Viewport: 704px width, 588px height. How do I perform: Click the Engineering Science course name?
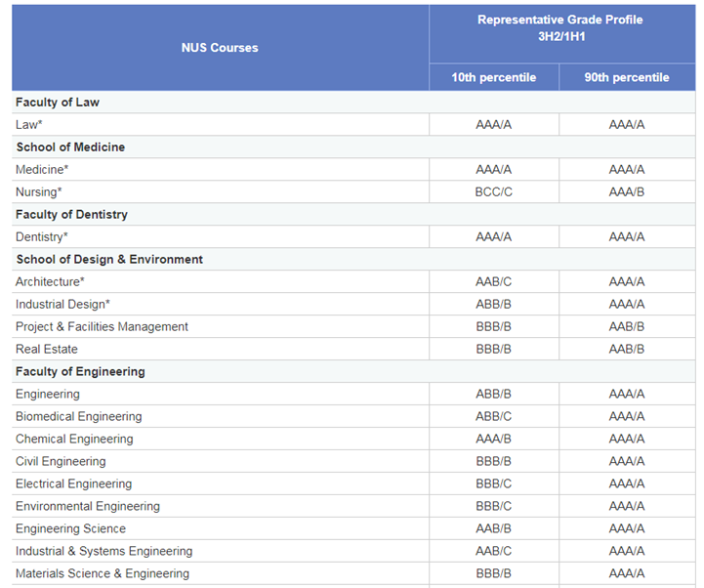pos(70,528)
